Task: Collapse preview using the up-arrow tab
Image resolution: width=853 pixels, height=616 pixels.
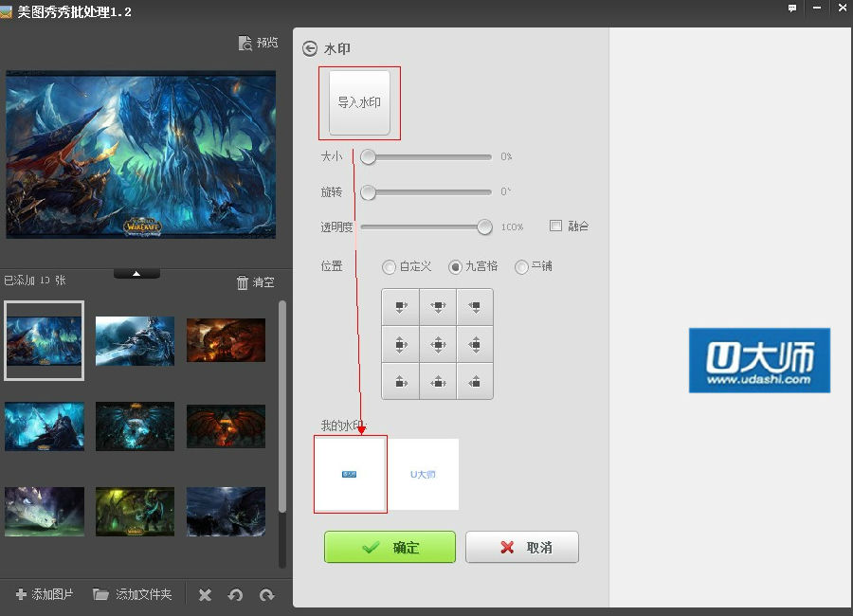Action: pyautogui.click(x=136, y=273)
